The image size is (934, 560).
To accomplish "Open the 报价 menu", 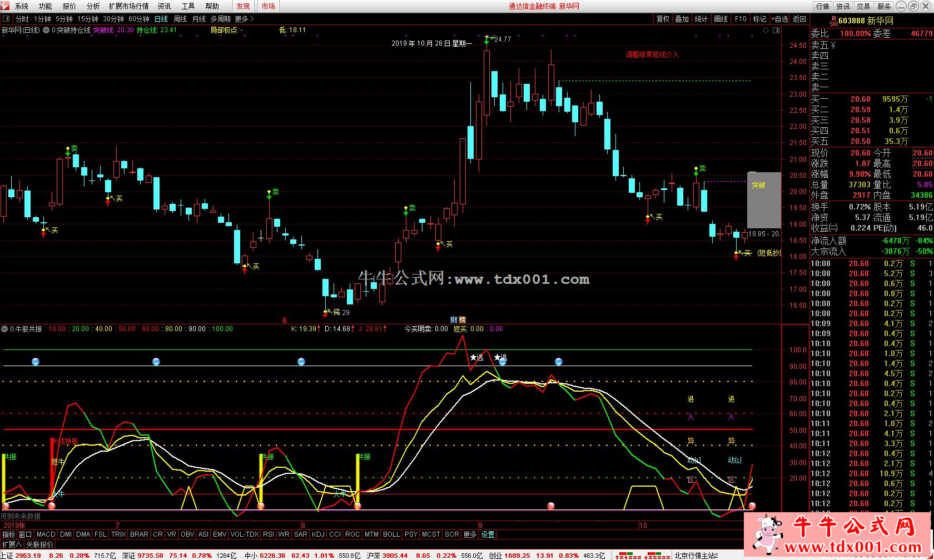I will [69, 6].
